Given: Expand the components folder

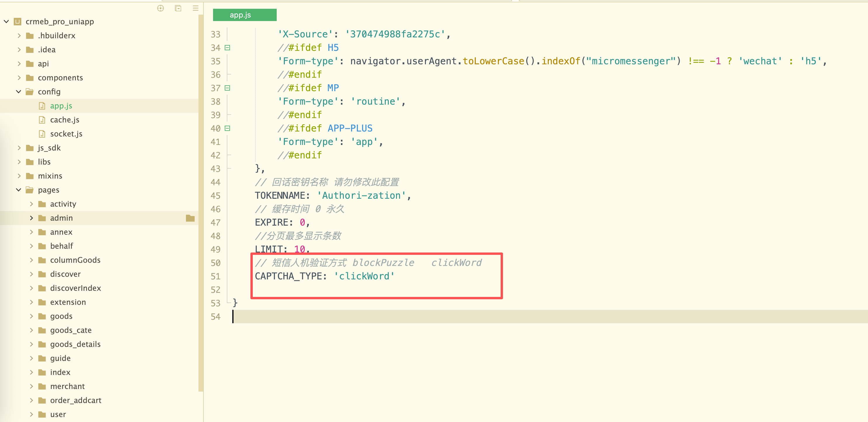Looking at the screenshot, I should tap(19, 78).
